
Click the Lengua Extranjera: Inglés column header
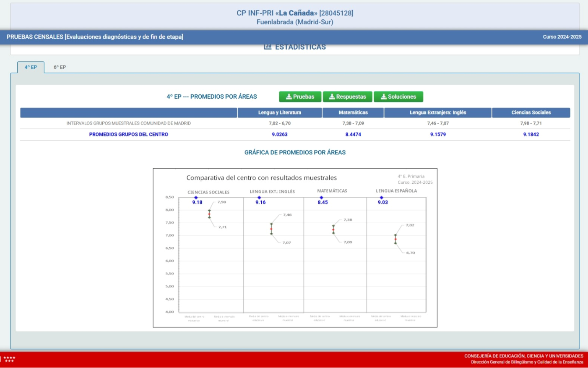[x=438, y=112]
